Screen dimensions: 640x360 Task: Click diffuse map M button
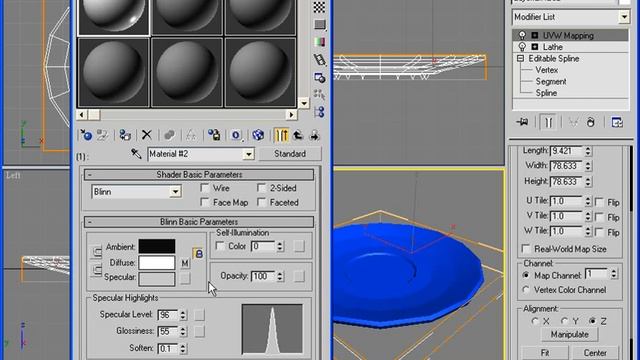pyautogui.click(x=185, y=263)
